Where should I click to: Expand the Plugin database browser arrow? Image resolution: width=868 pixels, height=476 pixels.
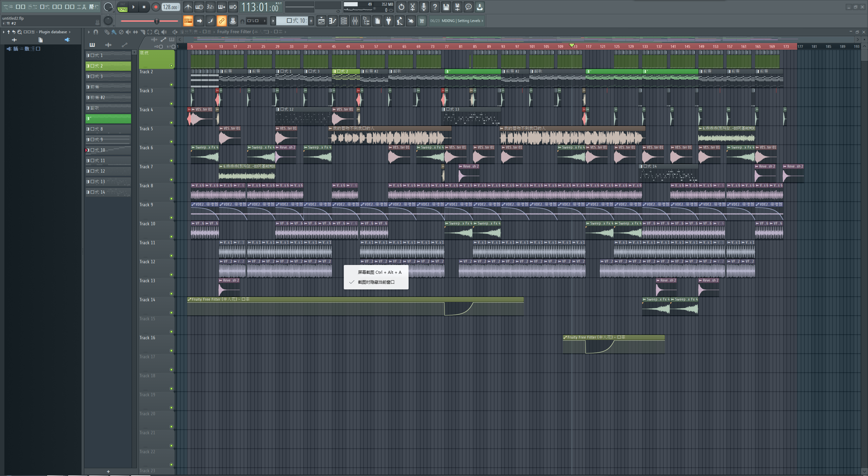click(x=70, y=32)
